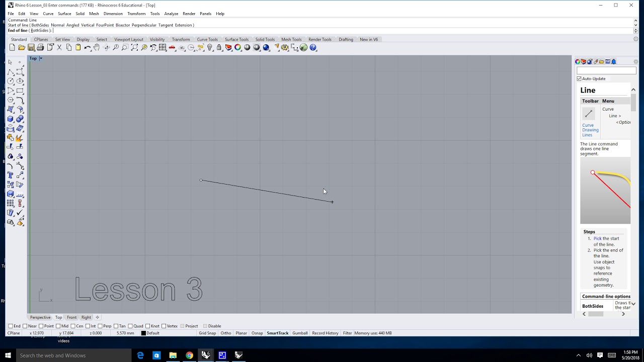Collapse the Line help section chevron
This screenshot has height=362, width=644.
coord(633,90)
